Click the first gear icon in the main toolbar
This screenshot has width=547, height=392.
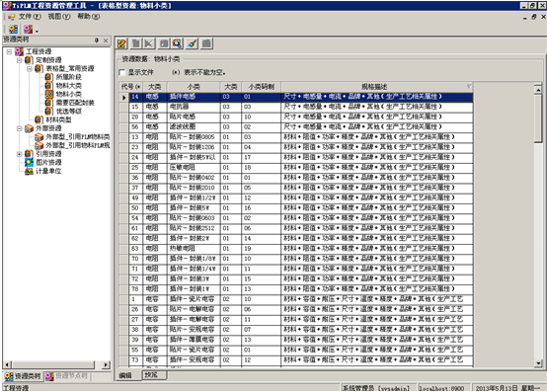pos(13,29)
